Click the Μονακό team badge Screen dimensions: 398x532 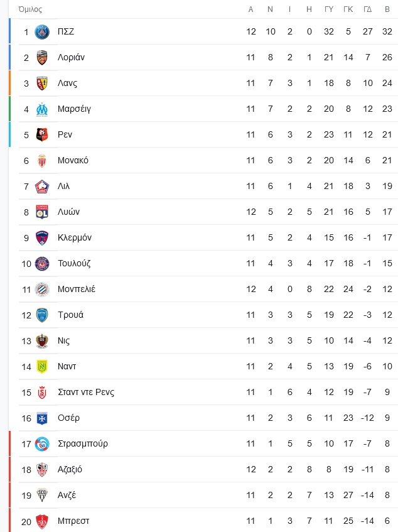pos(41,161)
